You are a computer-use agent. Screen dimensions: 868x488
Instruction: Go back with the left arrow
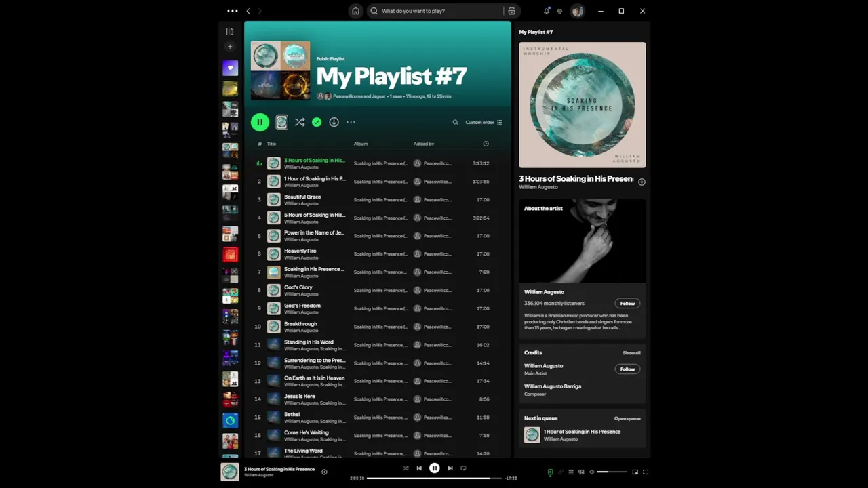click(x=248, y=11)
